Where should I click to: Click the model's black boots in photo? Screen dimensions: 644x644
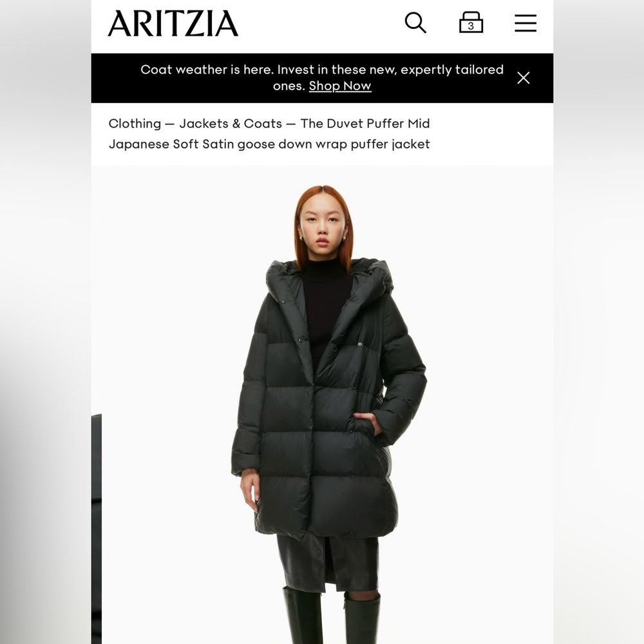coord(331,616)
